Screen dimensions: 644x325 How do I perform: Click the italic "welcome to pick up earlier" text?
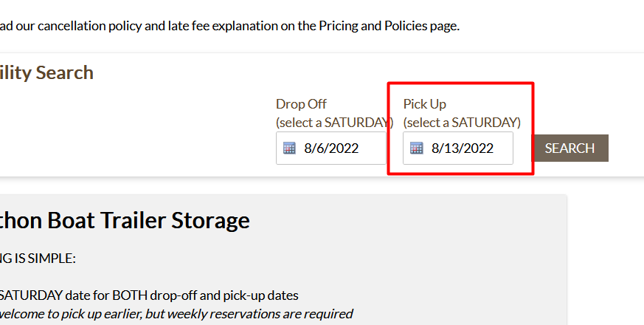click(74, 314)
